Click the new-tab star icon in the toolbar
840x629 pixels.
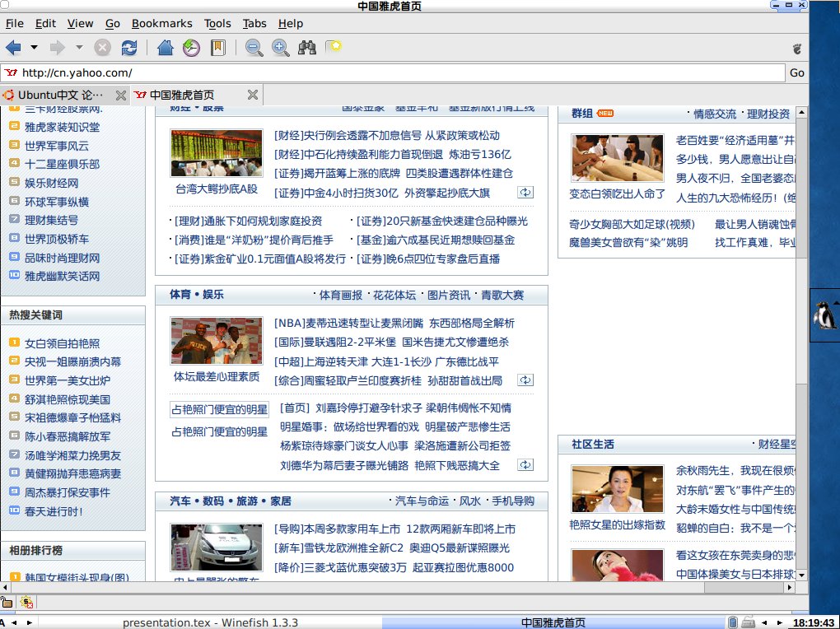pyautogui.click(x=334, y=47)
